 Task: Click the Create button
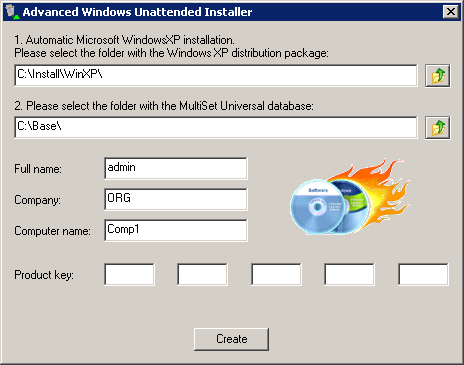pos(231,339)
